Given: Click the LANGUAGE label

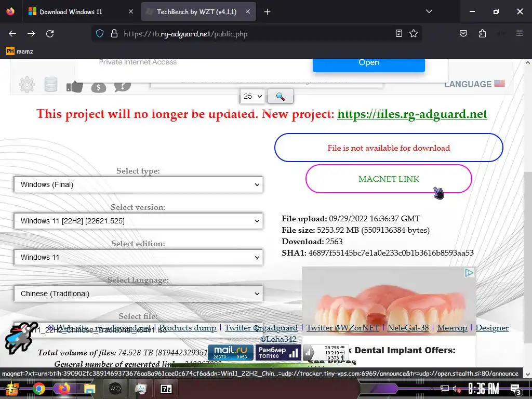Looking at the screenshot, I should pyautogui.click(x=468, y=84).
